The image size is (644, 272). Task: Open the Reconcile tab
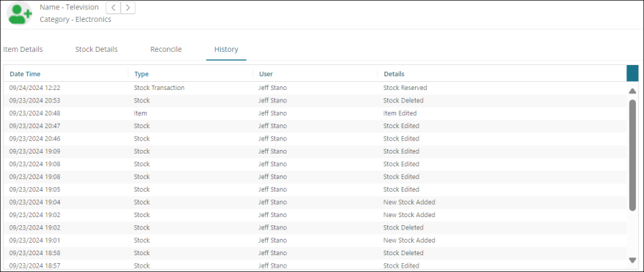tap(166, 49)
